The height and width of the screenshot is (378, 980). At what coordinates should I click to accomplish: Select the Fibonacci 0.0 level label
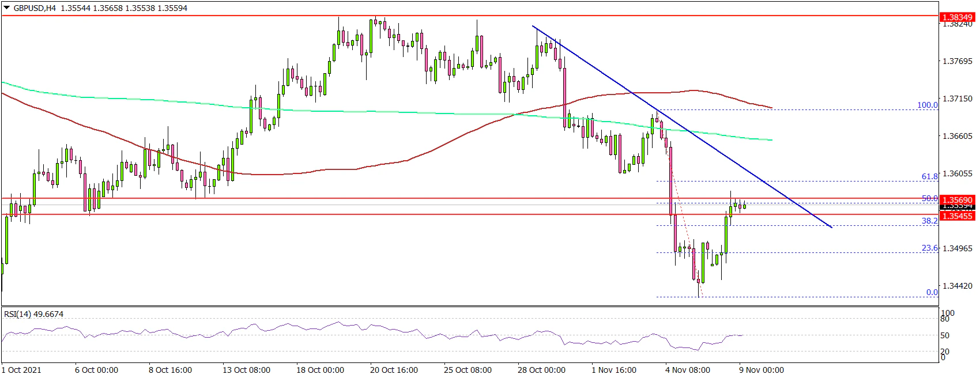pyautogui.click(x=932, y=292)
